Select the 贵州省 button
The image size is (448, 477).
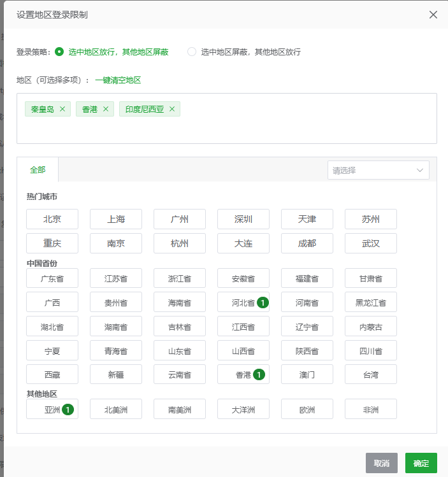116,302
